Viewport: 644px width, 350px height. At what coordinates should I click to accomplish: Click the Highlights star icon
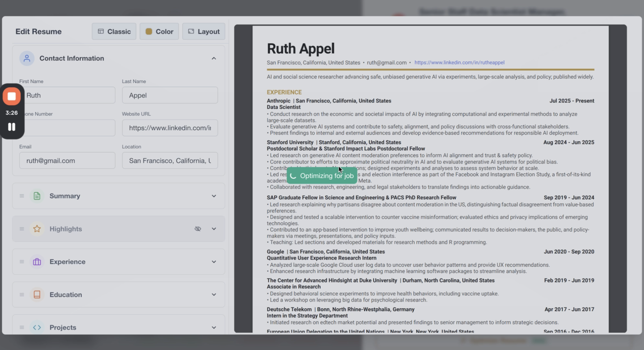(x=37, y=229)
